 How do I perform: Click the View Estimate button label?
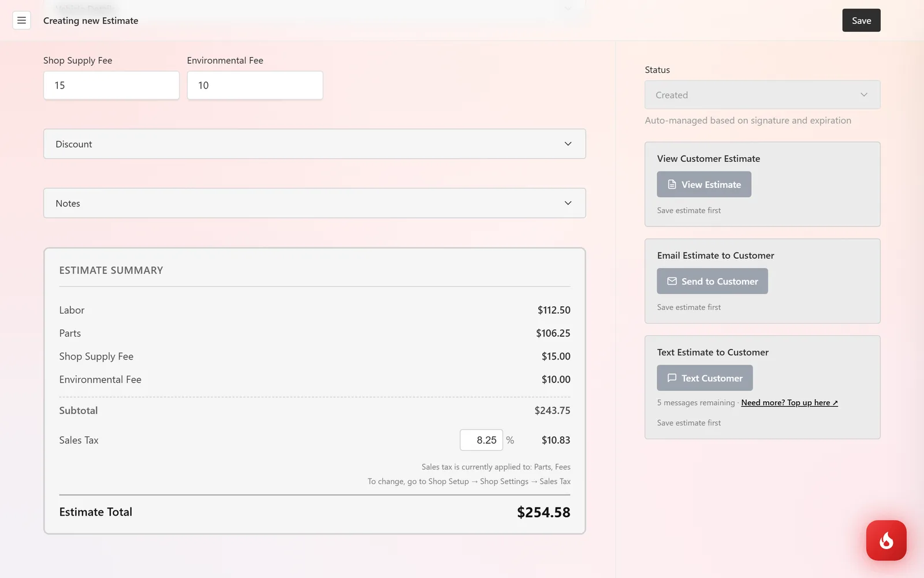[711, 184]
